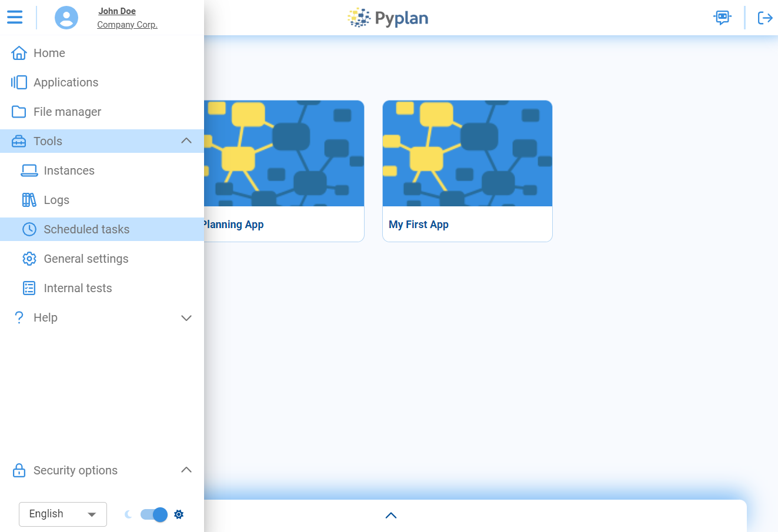This screenshot has height=532, width=778.
Task: Click the John Doe user name
Action: [x=117, y=11]
